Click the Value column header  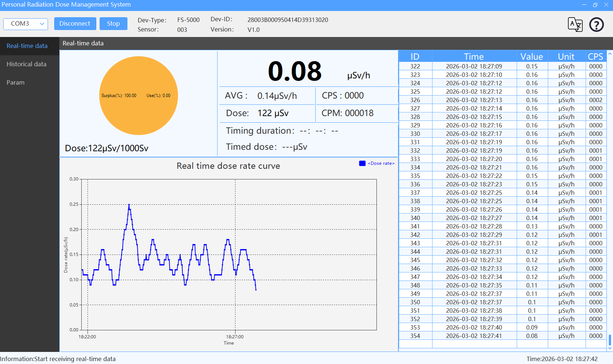[x=532, y=56]
